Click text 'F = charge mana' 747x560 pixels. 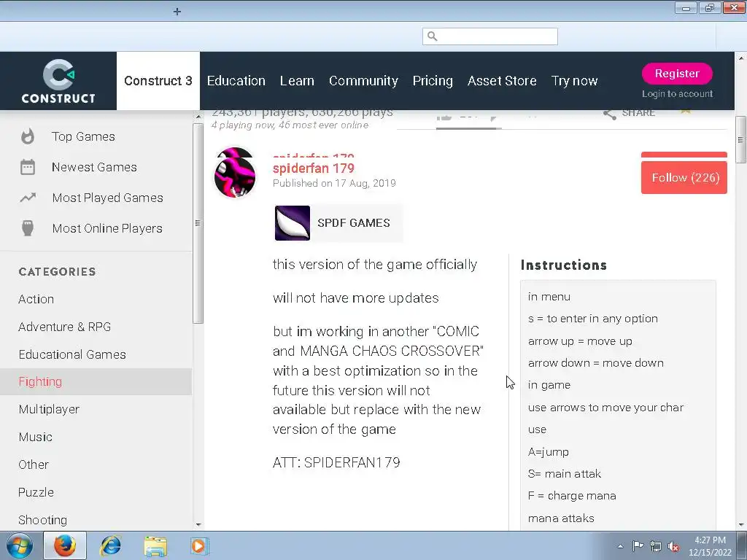pos(572,496)
